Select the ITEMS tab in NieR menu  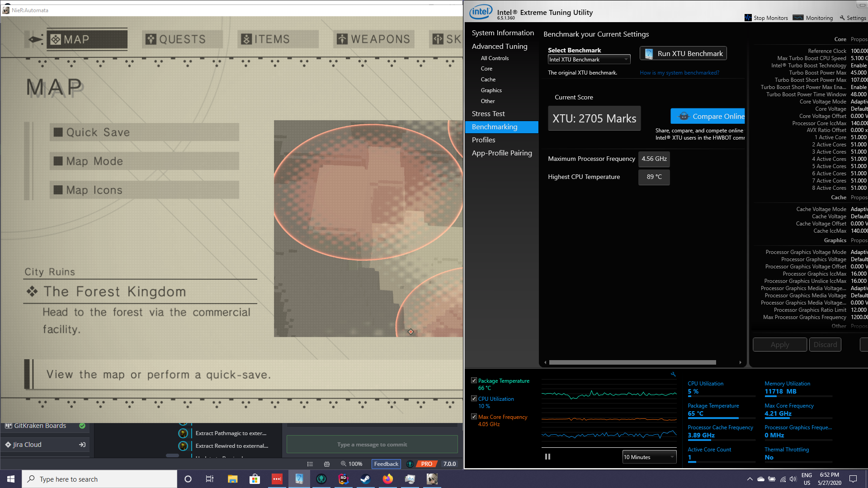(x=278, y=39)
